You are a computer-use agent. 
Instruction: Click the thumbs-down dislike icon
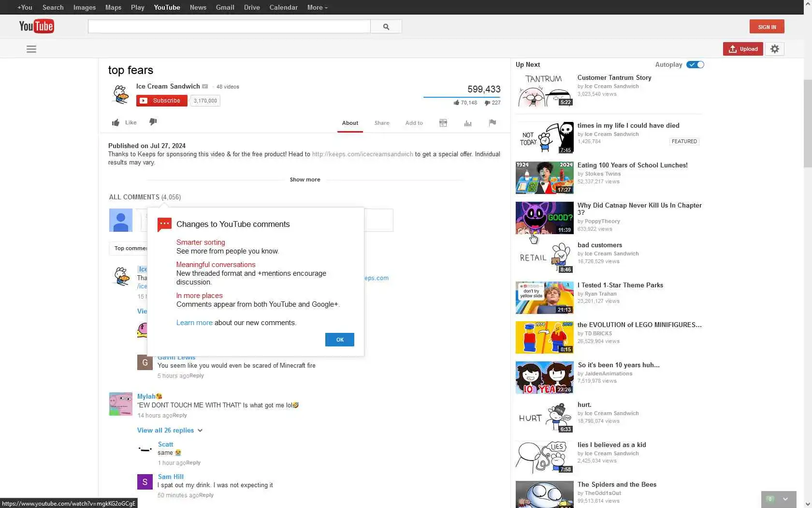click(153, 122)
